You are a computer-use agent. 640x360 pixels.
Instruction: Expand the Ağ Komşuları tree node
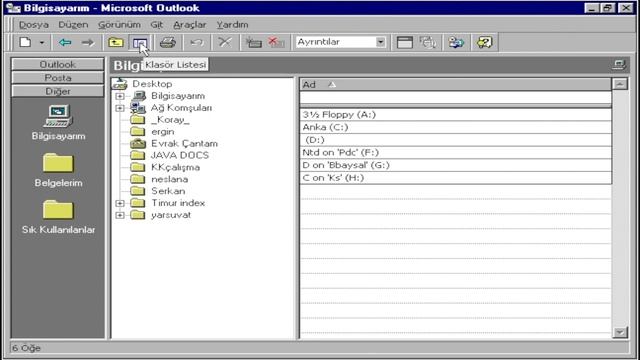click(x=120, y=108)
